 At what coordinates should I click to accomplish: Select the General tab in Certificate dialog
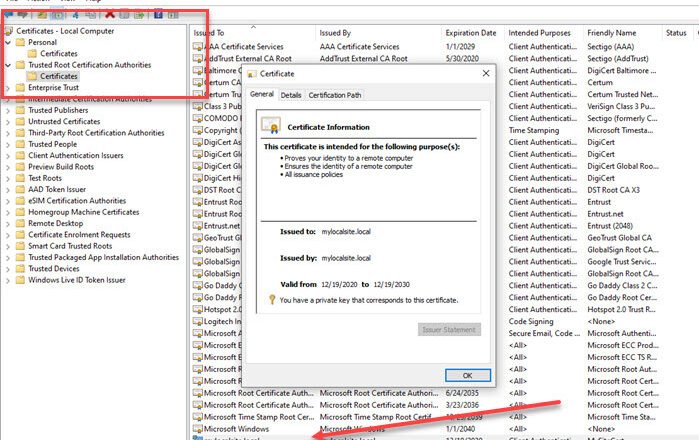(x=262, y=94)
